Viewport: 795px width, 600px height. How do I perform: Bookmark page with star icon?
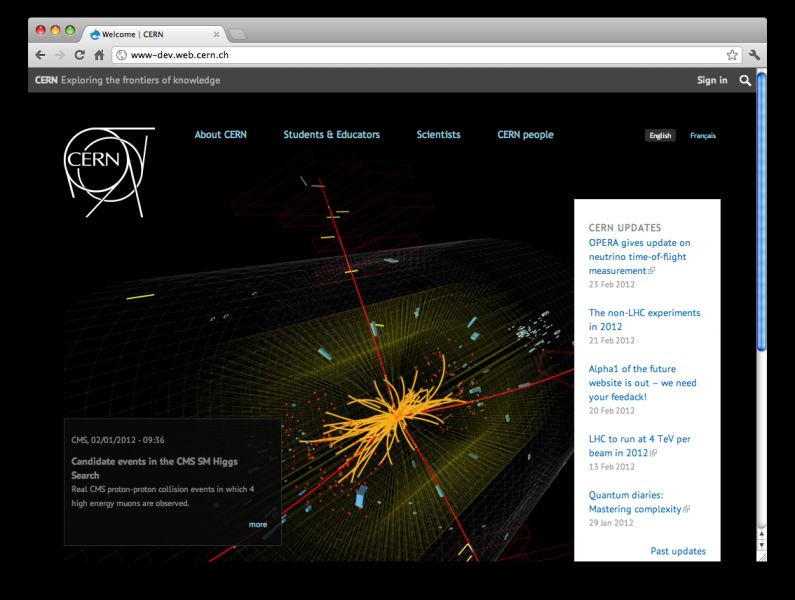[x=732, y=55]
